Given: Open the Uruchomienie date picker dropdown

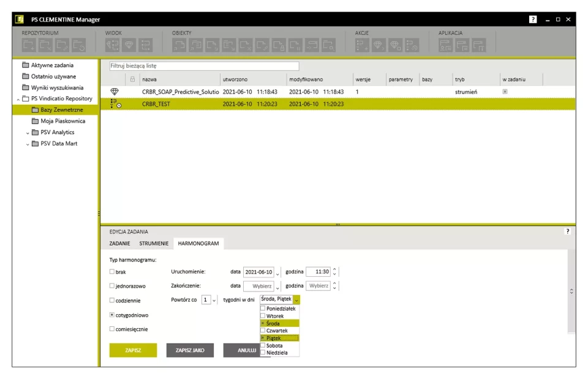Looking at the screenshot, I should [277, 272].
